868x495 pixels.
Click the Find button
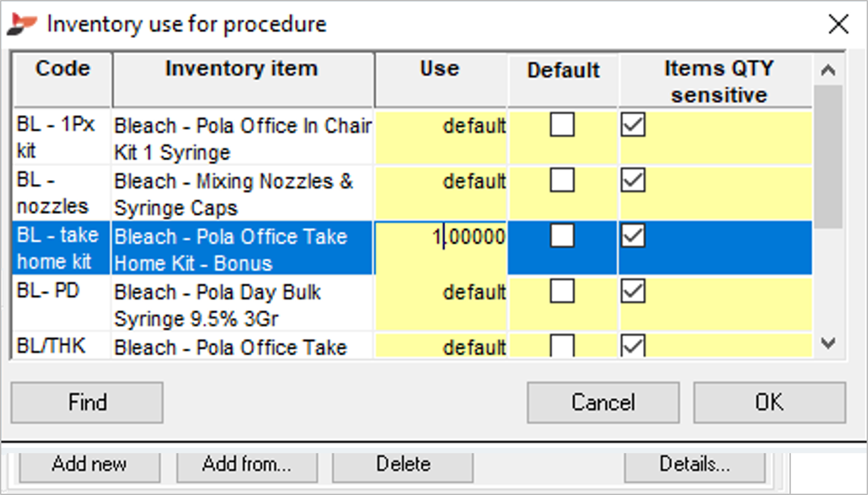pyautogui.click(x=87, y=402)
